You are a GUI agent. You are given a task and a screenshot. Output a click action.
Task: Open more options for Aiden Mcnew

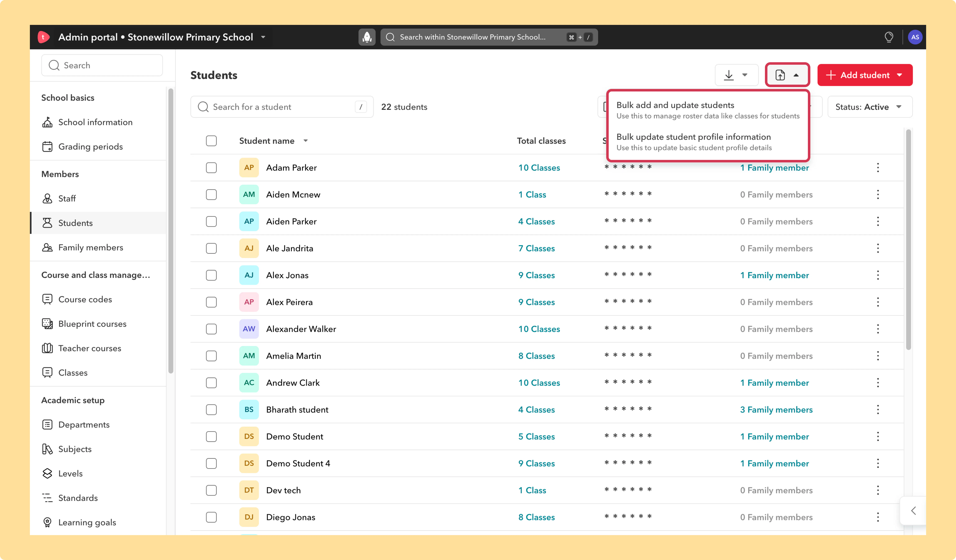(x=878, y=194)
